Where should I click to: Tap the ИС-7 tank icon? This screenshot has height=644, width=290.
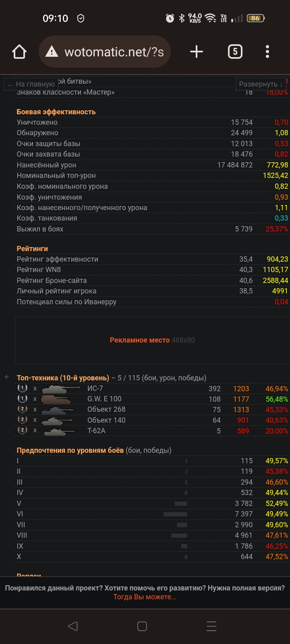60,388
